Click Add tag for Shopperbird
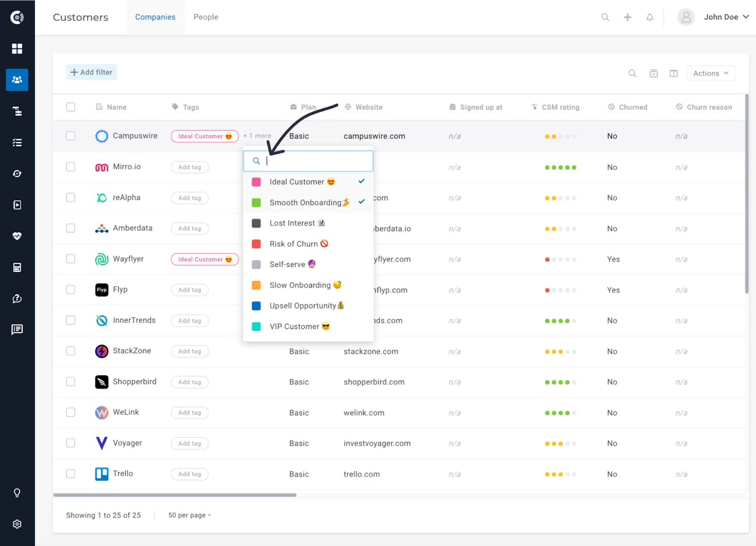Screen dimensions: 756x546 189,382
